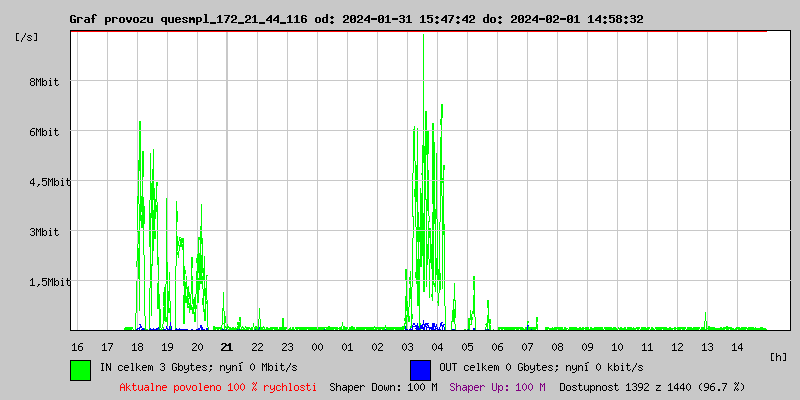The height and width of the screenshot is (400, 800).
Task: Click hour label '04' on time axis
Action: click(437, 347)
